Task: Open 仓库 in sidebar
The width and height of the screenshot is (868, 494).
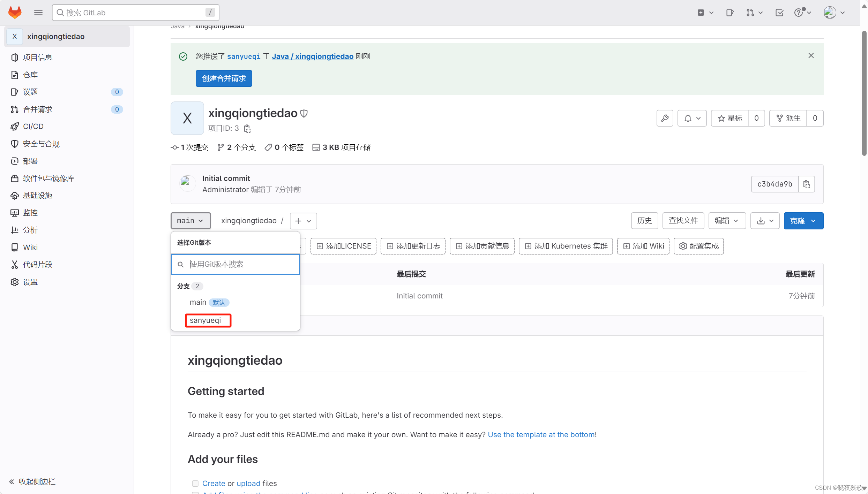Action: pyautogui.click(x=67, y=75)
